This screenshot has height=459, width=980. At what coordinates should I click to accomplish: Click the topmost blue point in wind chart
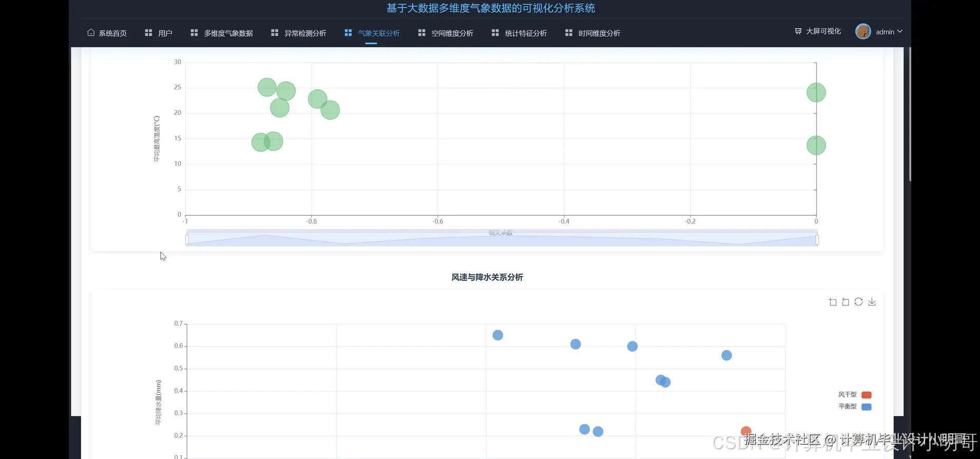(x=498, y=335)
